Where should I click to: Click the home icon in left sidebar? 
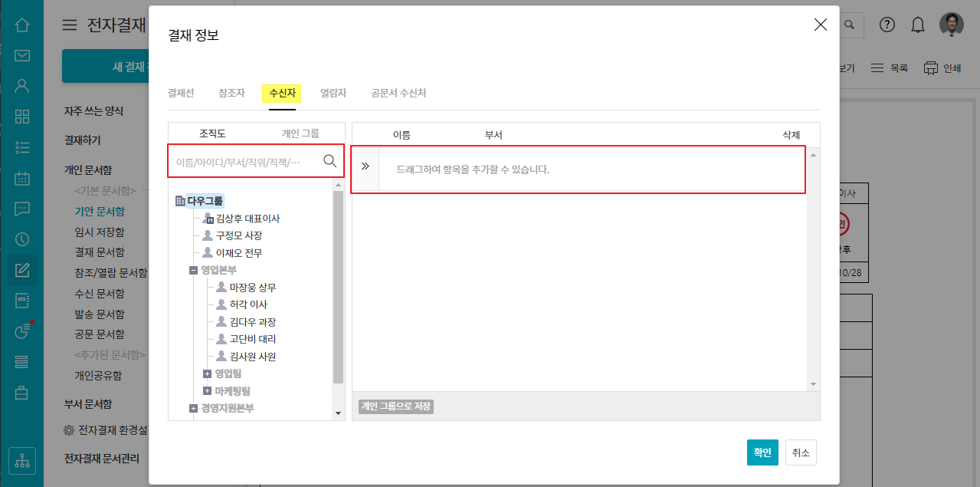tap(22, 25)
